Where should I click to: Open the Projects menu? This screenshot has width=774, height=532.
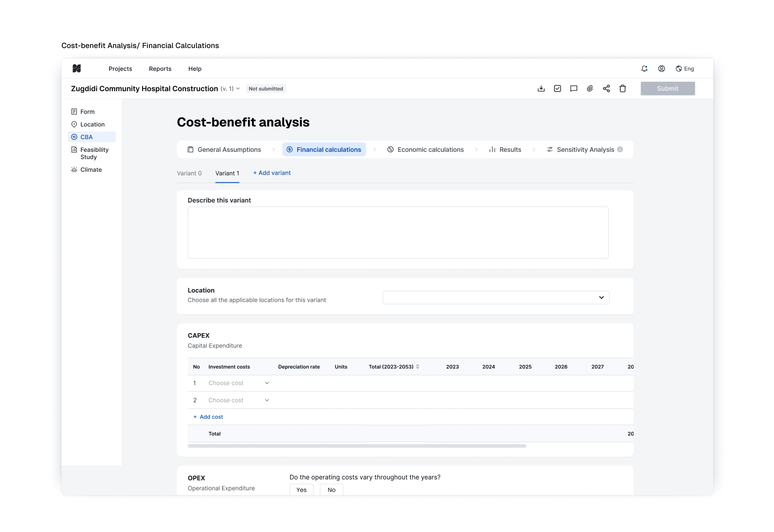pyautogui.click(x=120, y=69)
